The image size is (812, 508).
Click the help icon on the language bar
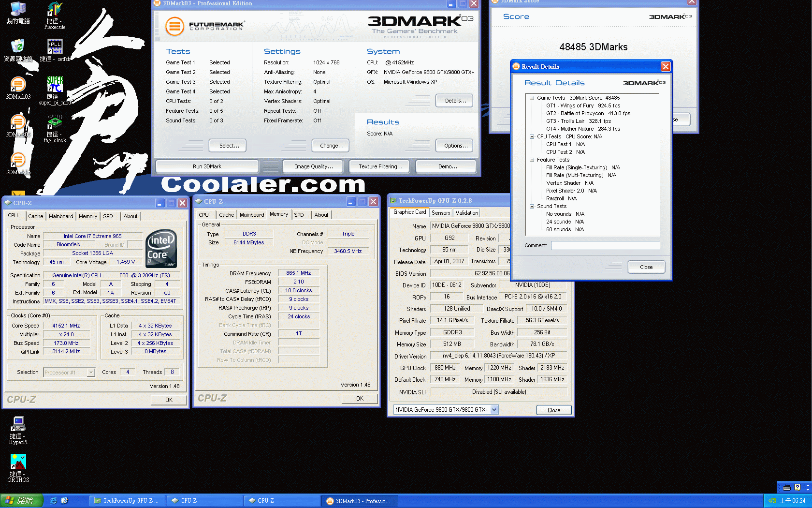pyautogui.click(x=797, y=488)
